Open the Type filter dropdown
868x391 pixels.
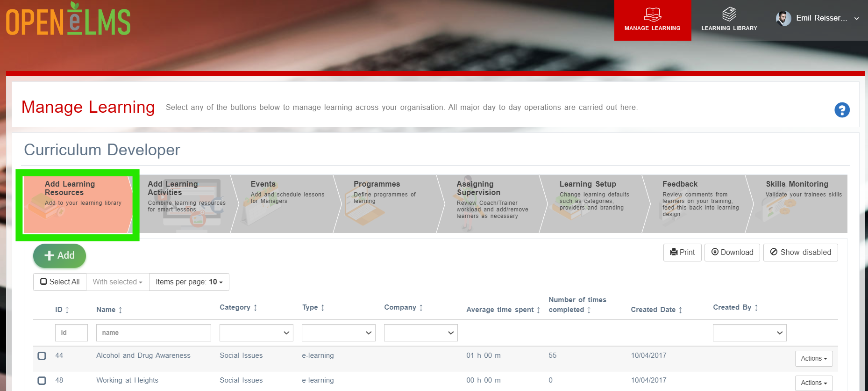click(339, 333)
